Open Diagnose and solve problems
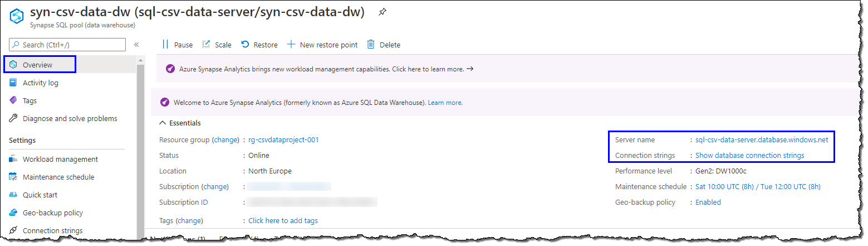 pos(70,118)
